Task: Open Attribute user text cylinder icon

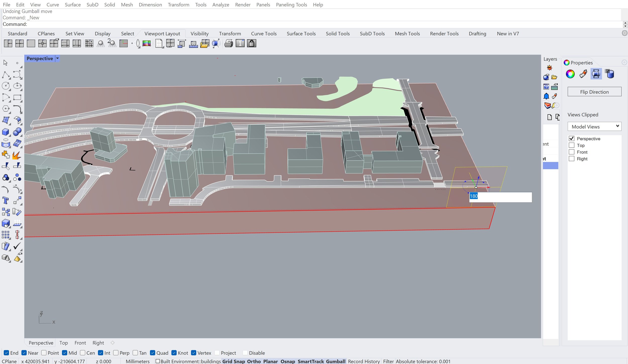Action: point(609,74)
